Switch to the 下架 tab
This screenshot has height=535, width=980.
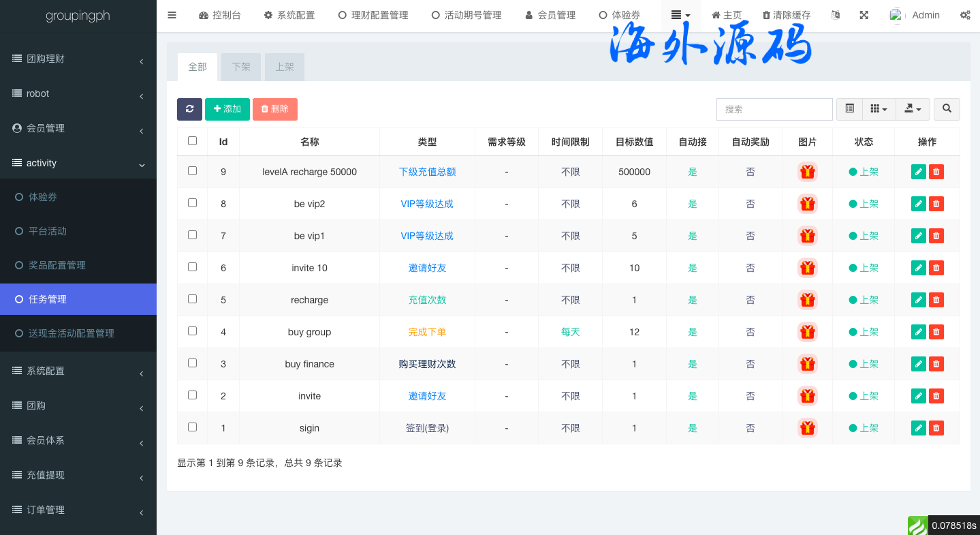click(241, 67)
